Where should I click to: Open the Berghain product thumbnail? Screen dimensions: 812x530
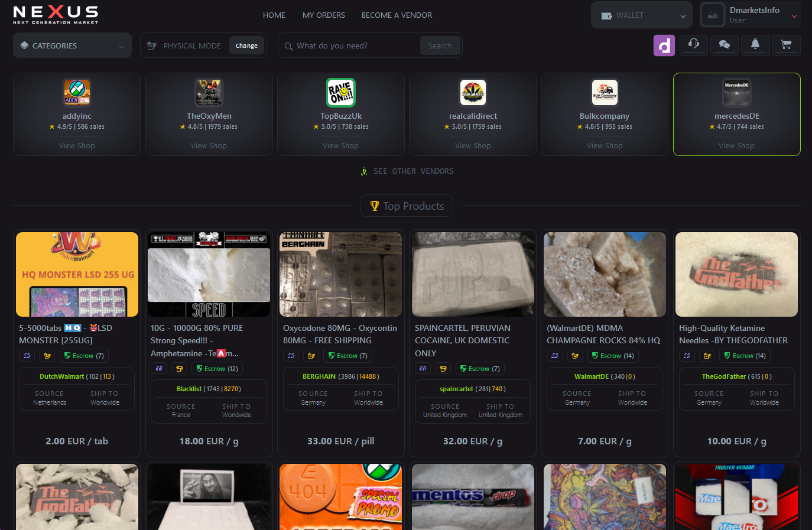pos(340,274)
